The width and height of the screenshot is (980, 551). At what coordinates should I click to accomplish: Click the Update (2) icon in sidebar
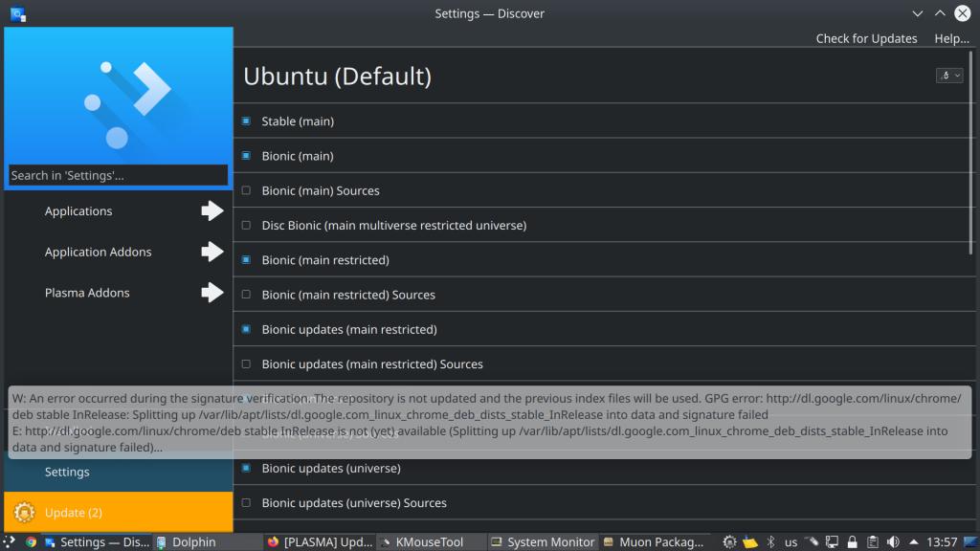[x=25, y=513]
